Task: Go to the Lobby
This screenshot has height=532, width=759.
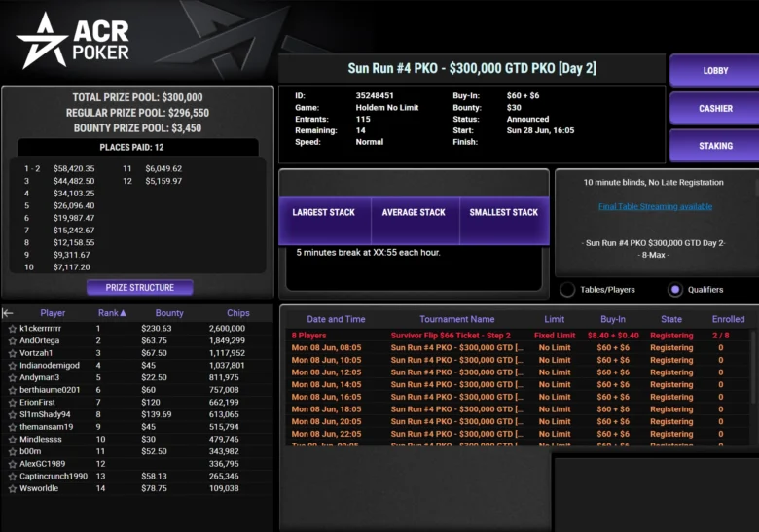Action: tap(715, 71)
